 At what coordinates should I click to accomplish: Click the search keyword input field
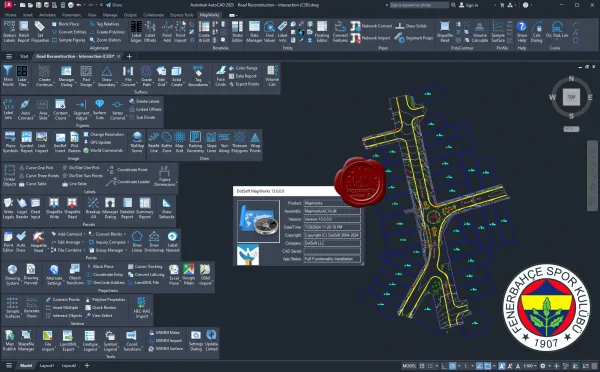[x=419, y=5]
